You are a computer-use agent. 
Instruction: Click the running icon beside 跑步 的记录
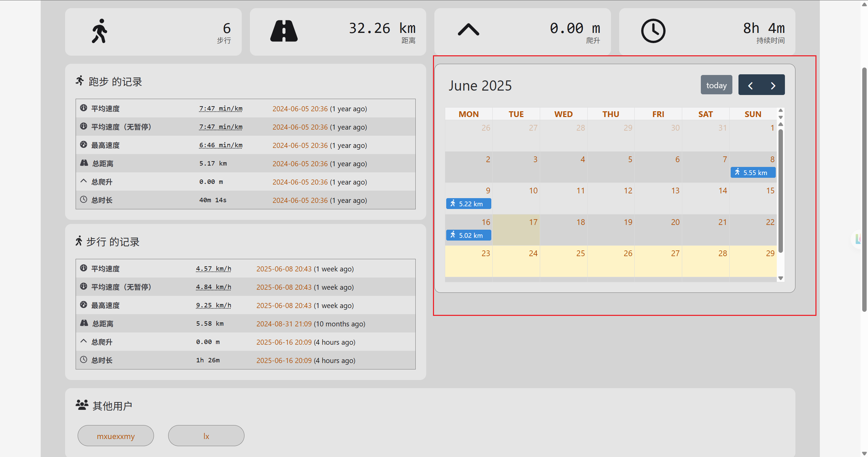point(80,81)
